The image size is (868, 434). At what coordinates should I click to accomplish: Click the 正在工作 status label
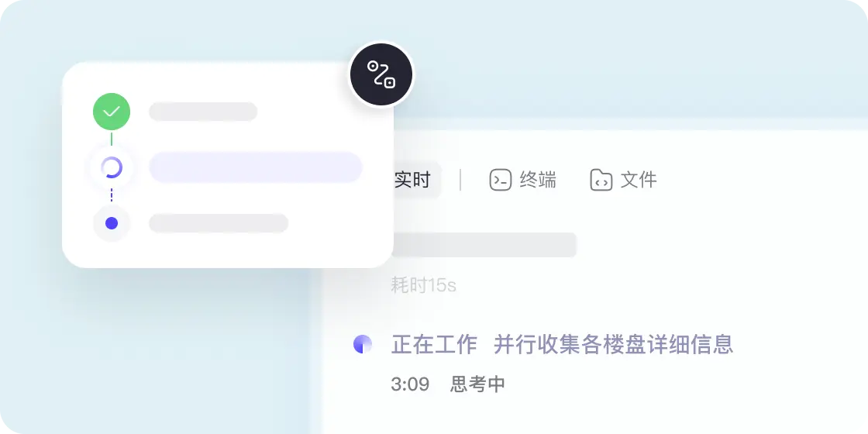434,344
